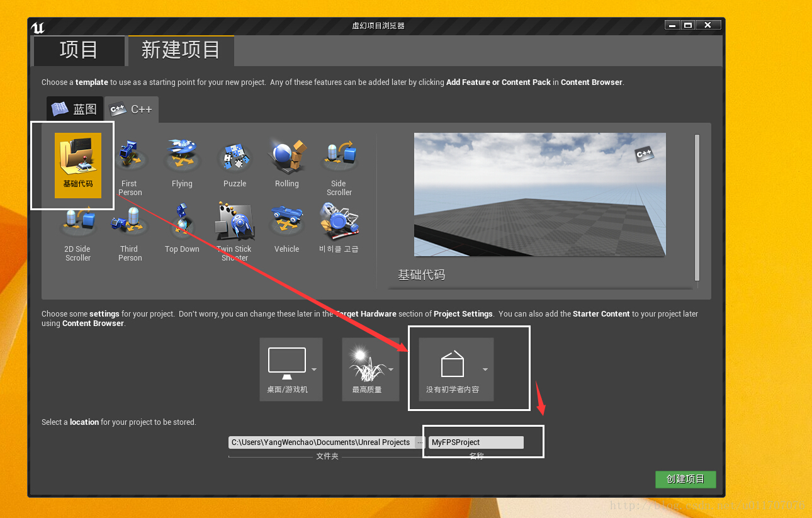Maximize the 虚幻项目浏览器 window
Image resolution: width=812 pixels, height=518 pixels.
[x=688, y=25]
